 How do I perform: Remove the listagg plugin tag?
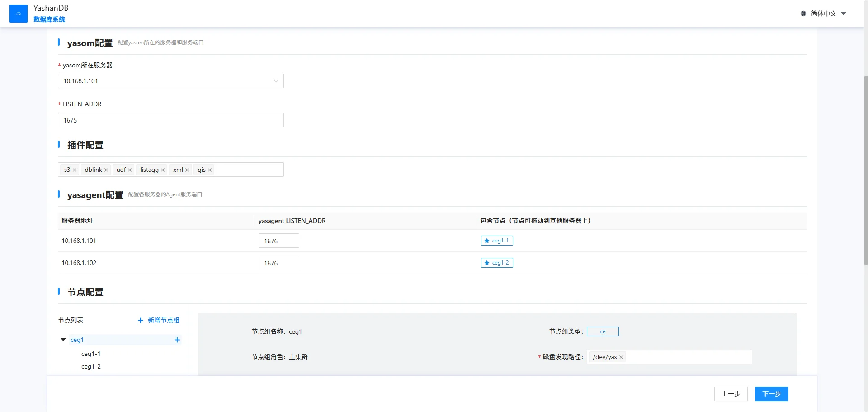163,170
